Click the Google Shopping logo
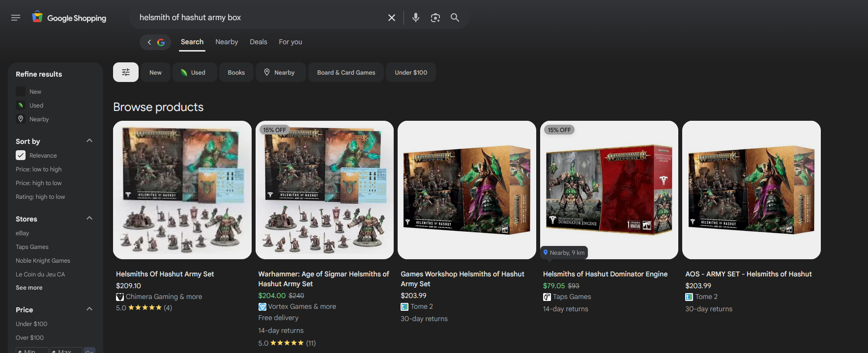Image resolution: width=868 pixels, height=353 pixels. point(69,18)
